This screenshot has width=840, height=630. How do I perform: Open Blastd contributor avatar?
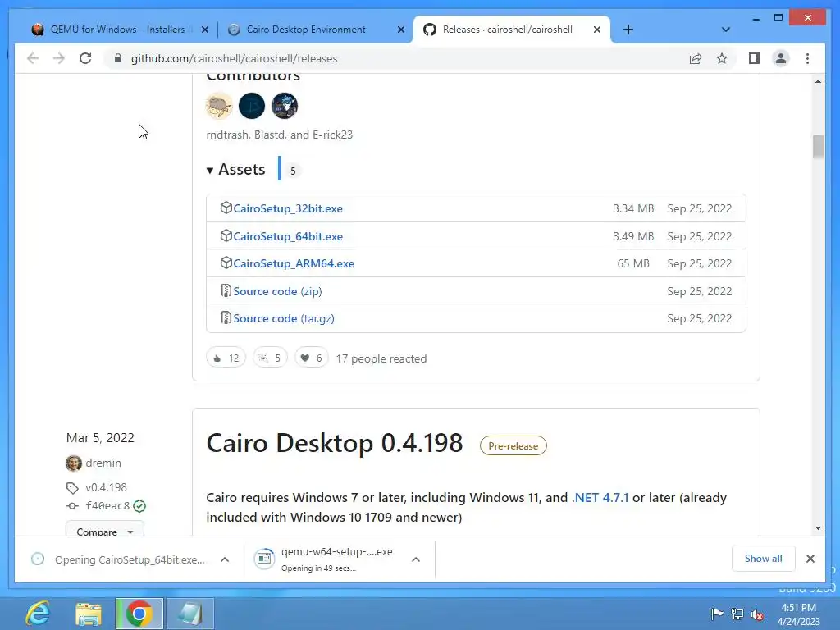click(x=252, y=106)
